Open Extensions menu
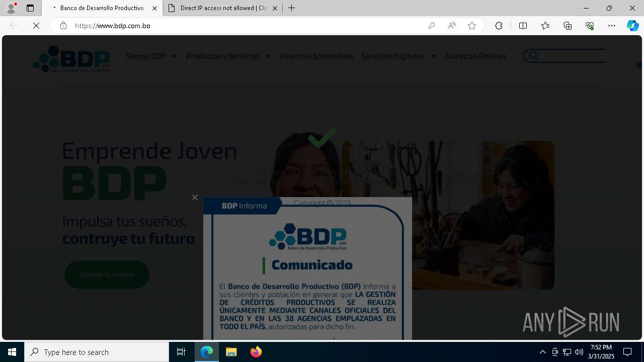The image size is (644, 362). 499,26
